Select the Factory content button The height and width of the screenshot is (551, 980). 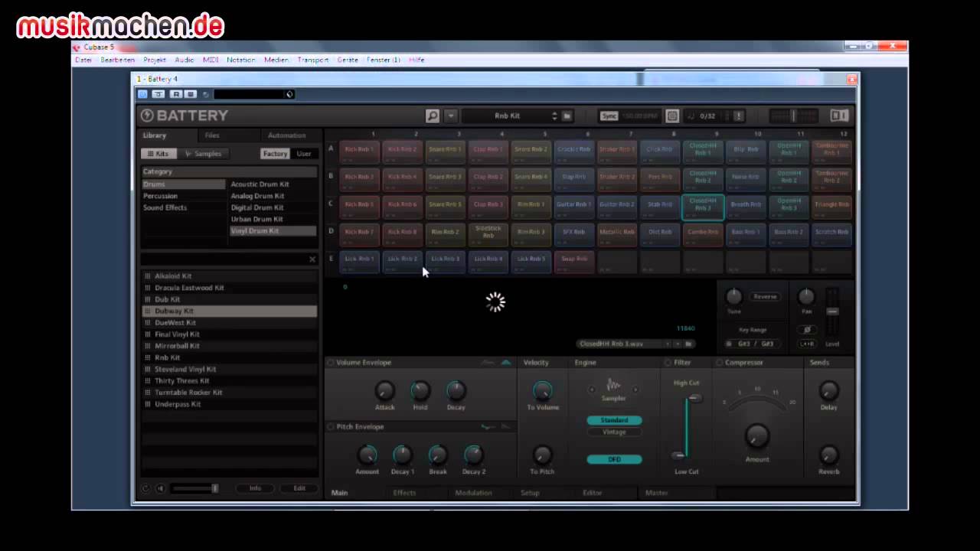(275, 154)
